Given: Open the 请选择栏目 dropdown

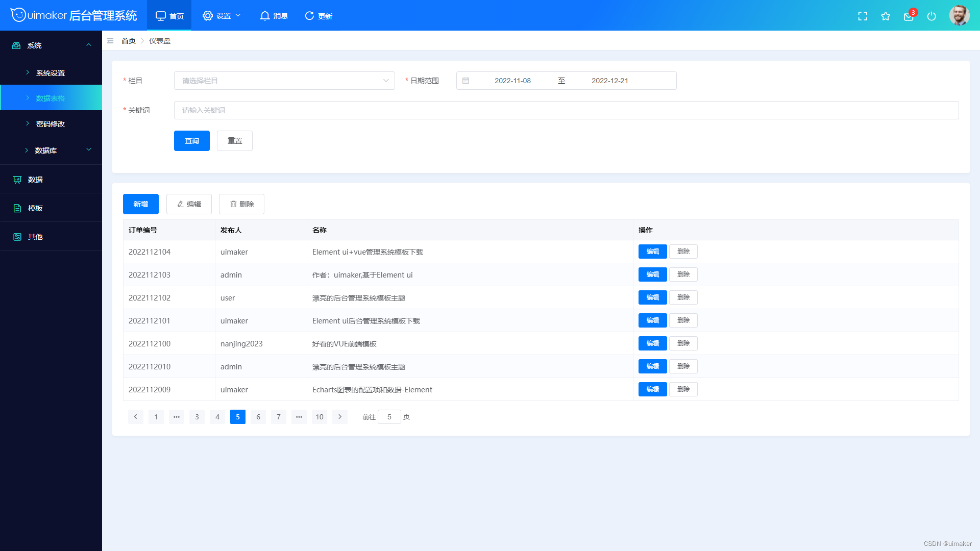Looking at the screenshot, I should [284, 81].
